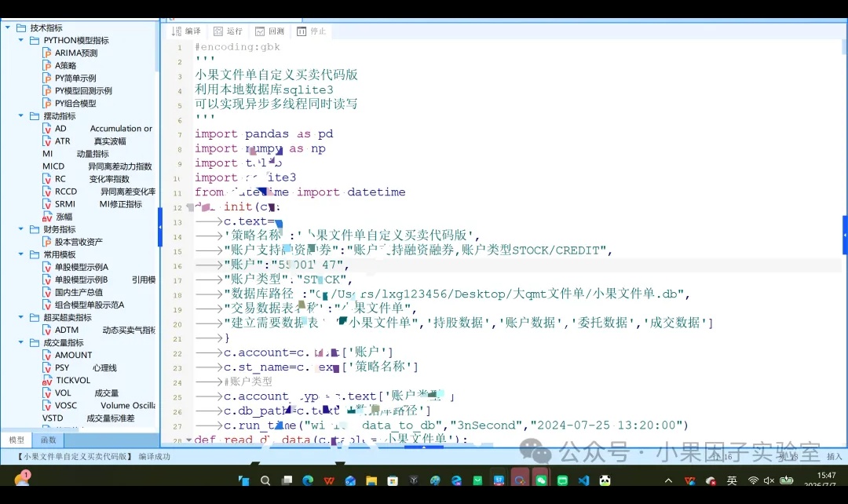The image size is (848, 504).
Task: Place cursor on 'import pandas as pd' line
Action: click(264, 133)
